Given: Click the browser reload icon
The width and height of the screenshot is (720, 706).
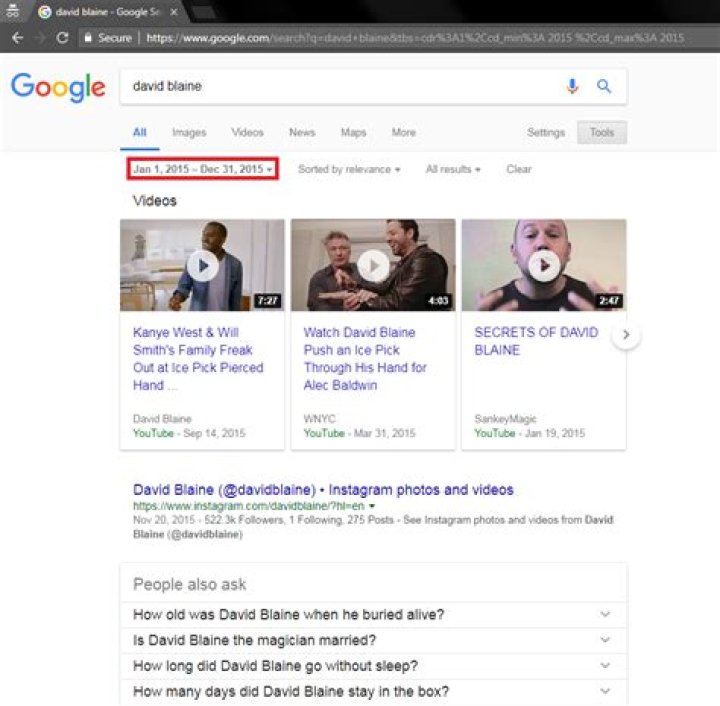Looking at the screenshot, I should [62, 38].
